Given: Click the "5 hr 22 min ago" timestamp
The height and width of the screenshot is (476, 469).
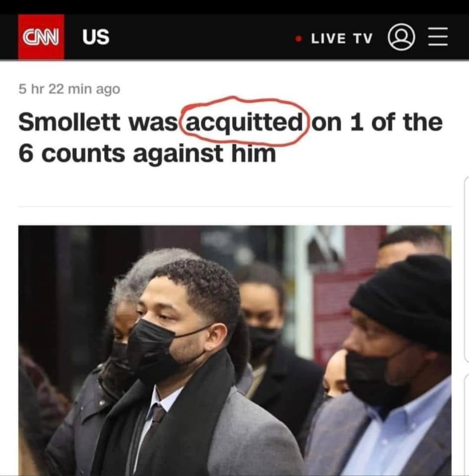Looking at the screenshot, I should pyautogui.click(x=69, y=89).
